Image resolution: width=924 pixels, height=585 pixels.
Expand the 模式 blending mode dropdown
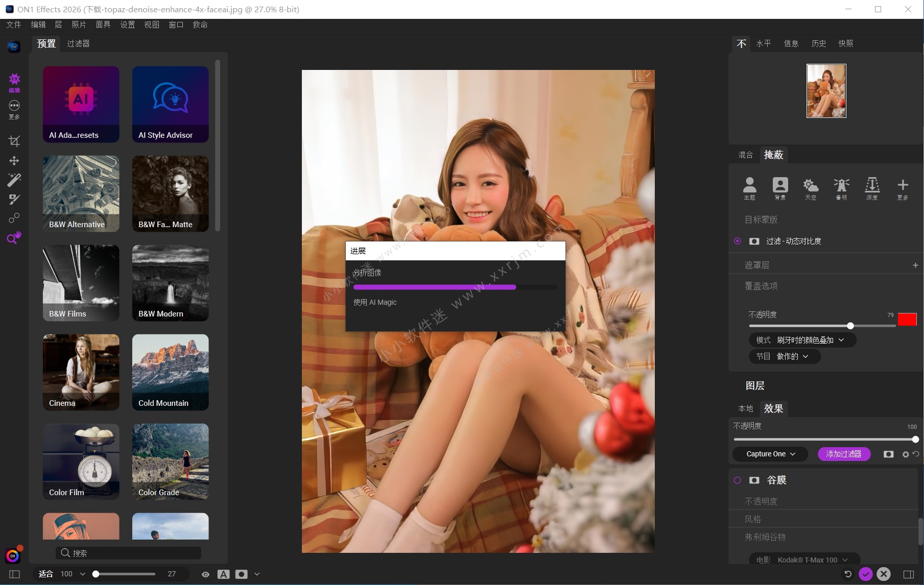coord(802,340)
